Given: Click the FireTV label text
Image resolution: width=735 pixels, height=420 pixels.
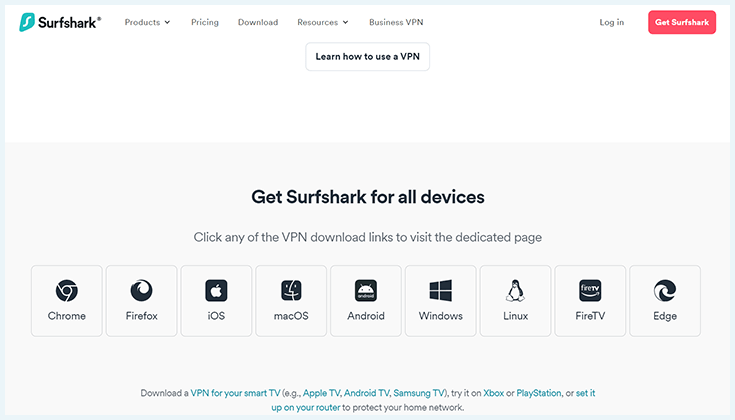Looking at the screenshot, I should coord(590,316).
